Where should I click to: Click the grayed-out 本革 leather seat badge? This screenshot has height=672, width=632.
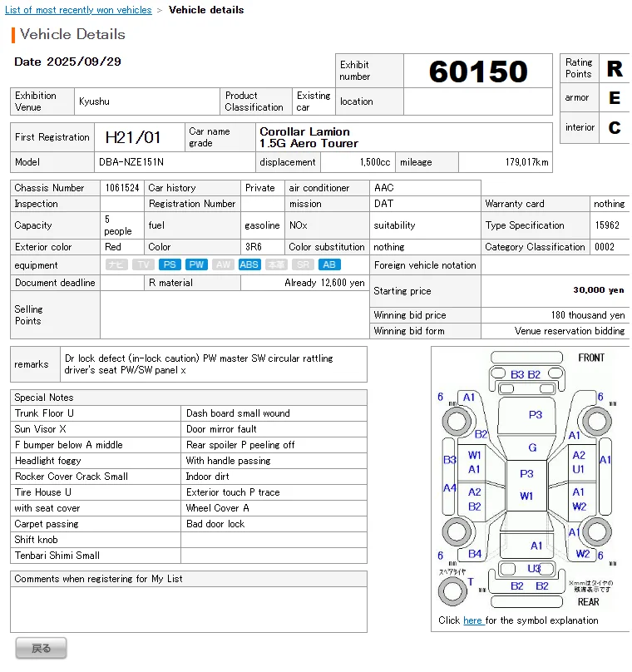pyautogui.click(x=276, y=264)
